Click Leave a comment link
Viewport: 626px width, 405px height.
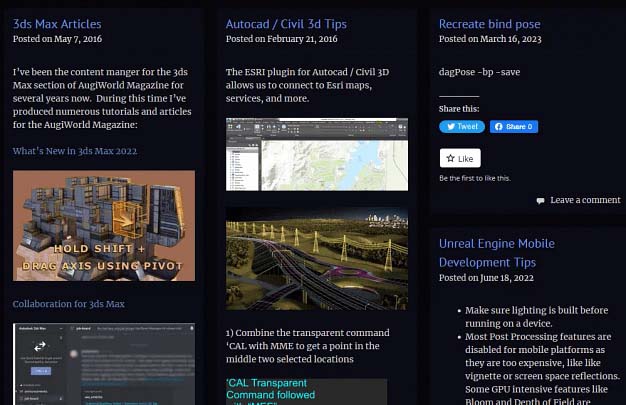coord(585,200)
